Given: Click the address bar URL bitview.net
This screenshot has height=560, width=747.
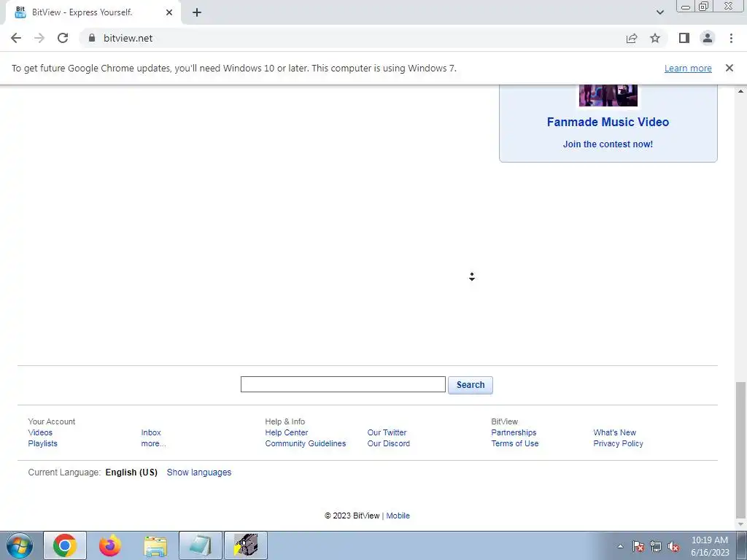Looking at the screenshot, I should point(128,38).
